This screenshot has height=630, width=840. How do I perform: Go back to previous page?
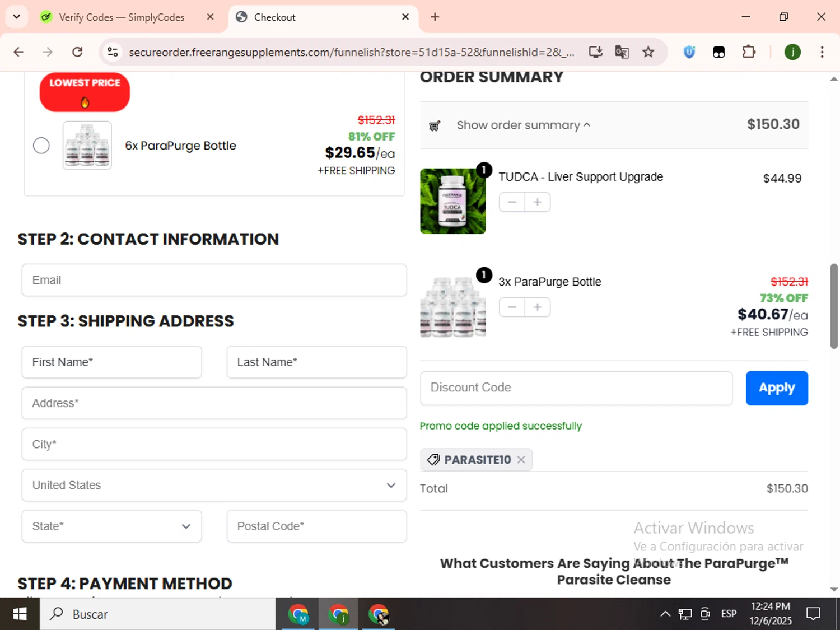(x=18, y=52)
